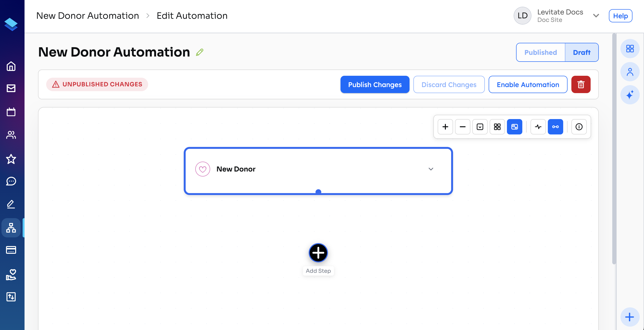This screenshot has height=330, width=644.
Task: Open the email envelope icon in sidebar
Action: 11,88
